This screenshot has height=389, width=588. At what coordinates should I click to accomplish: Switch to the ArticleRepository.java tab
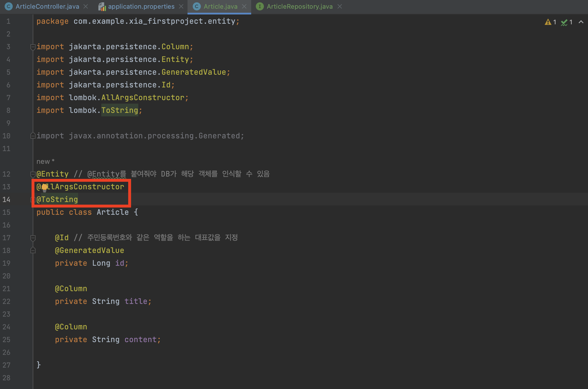click(299, 6)
